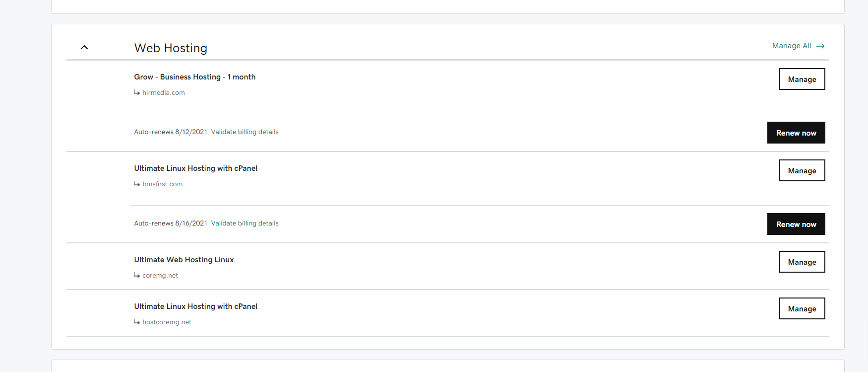Screen dimensions: 868x372
Task: Validate billing details for 8/16/2021 renewal
Action: pos(245,223)
